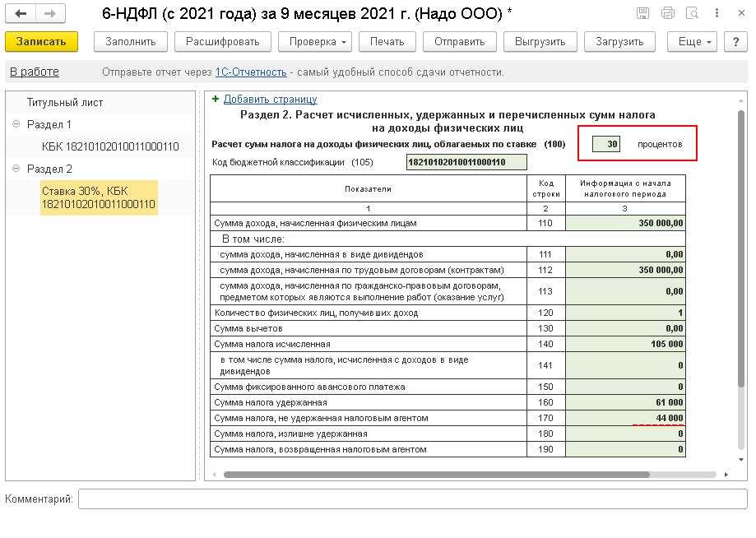Open the 1С-Отчетность link
The height and width of the screenshot is (538, 756).
[251, 72]
